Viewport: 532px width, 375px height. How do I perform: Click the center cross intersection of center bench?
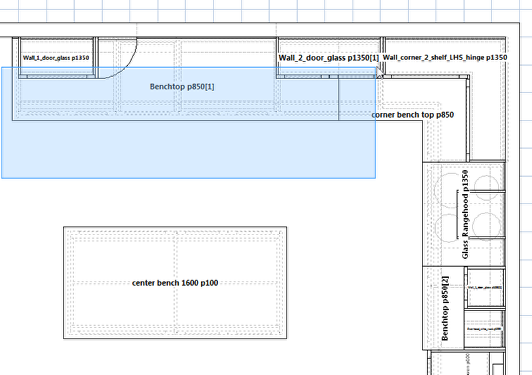click(x=176, y=282)
